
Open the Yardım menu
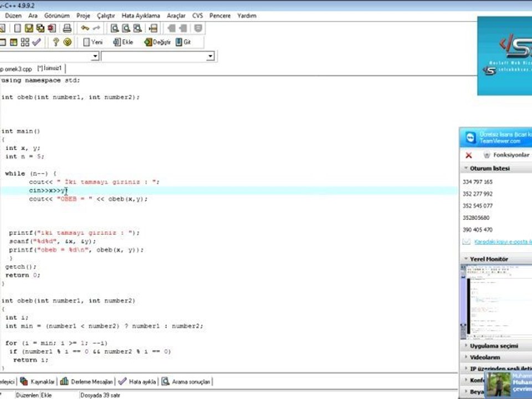(247, 16)
